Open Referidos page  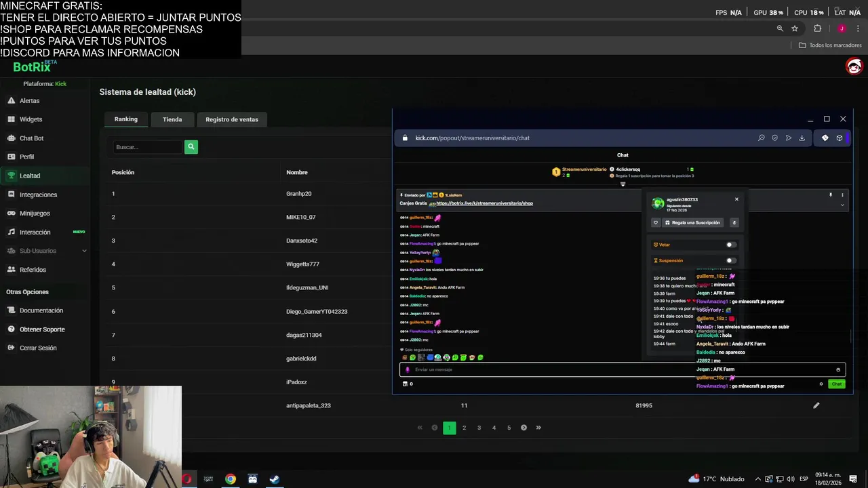point(33,270)
